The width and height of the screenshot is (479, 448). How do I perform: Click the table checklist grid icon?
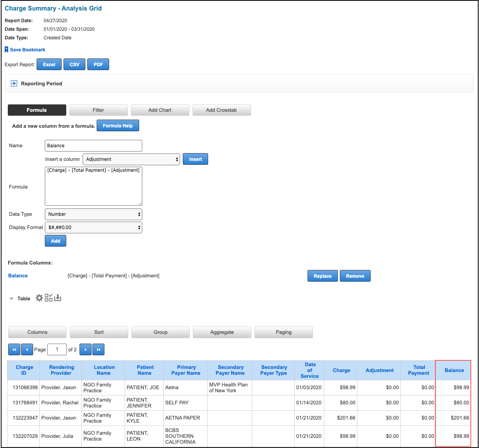tap(49, 298)
